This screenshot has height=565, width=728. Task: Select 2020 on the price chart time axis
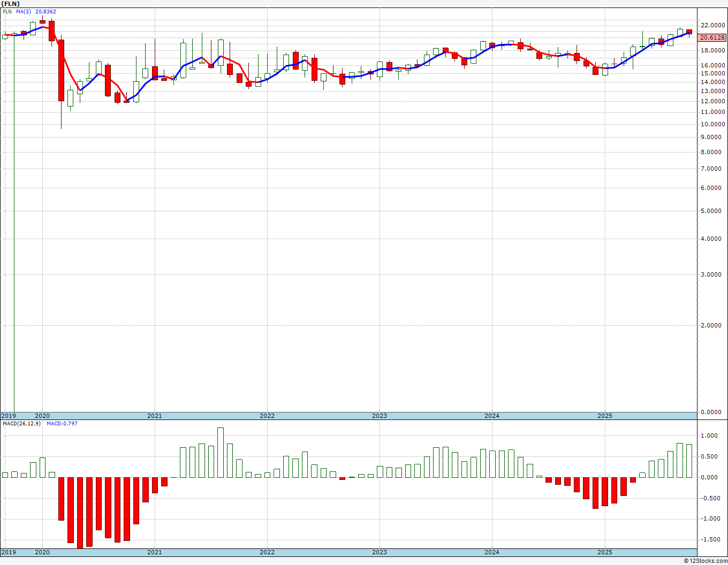pyautogui.click(x=42, y=416)
